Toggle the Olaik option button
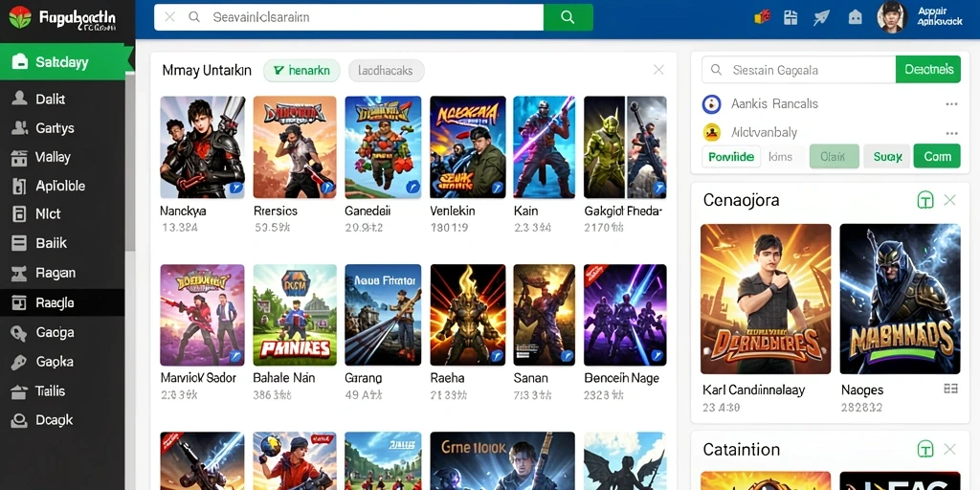980x490 pixels. [x=834, y=156]
